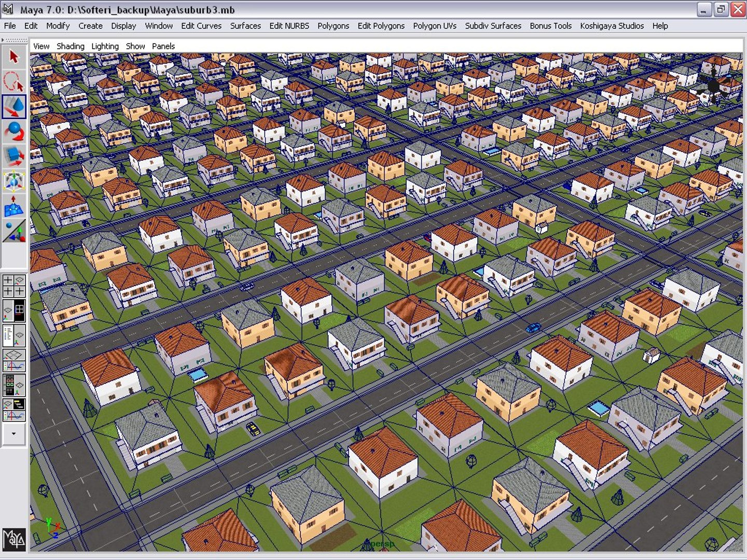Image resolution: width=747 pixels, height=560 pixels.
Task: Open the Help menu
Action: pos(660,26)
